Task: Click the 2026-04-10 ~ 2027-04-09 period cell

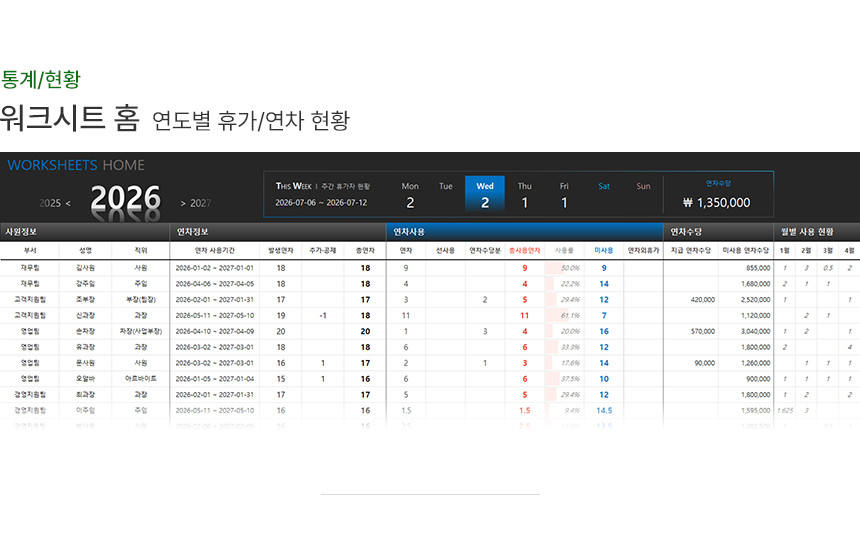Action: [x=214, y=331]
